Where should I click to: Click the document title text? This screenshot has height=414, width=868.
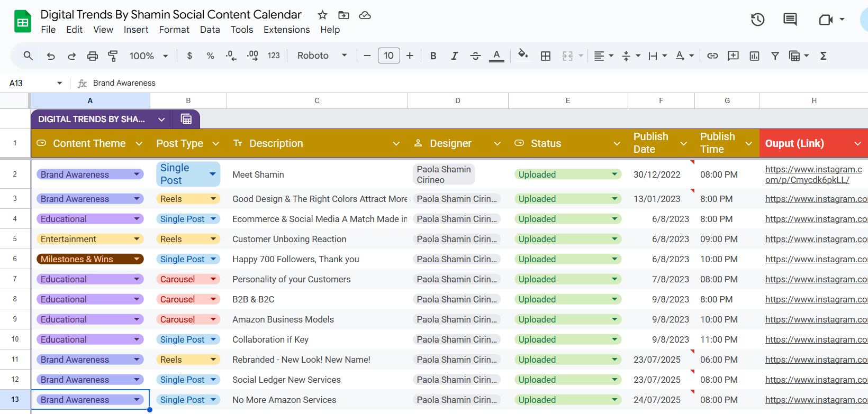171,14
